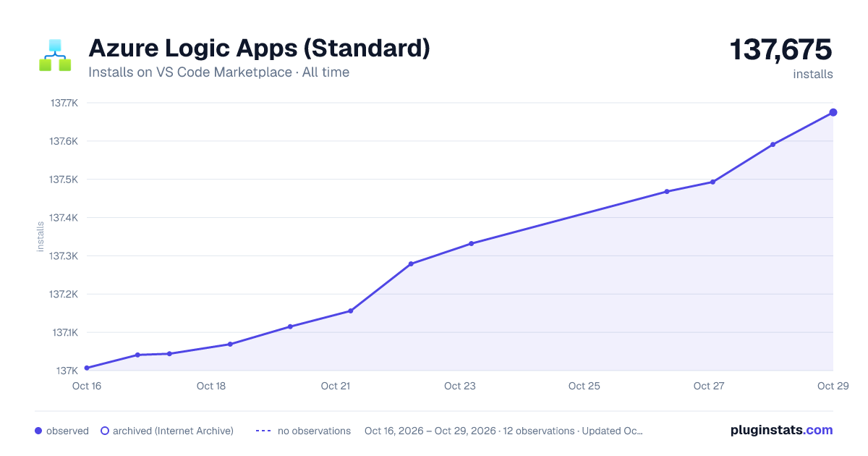Click the 'archived (Internet Archive)' legend label
This screenshot has height=456, width=868.
173,431
